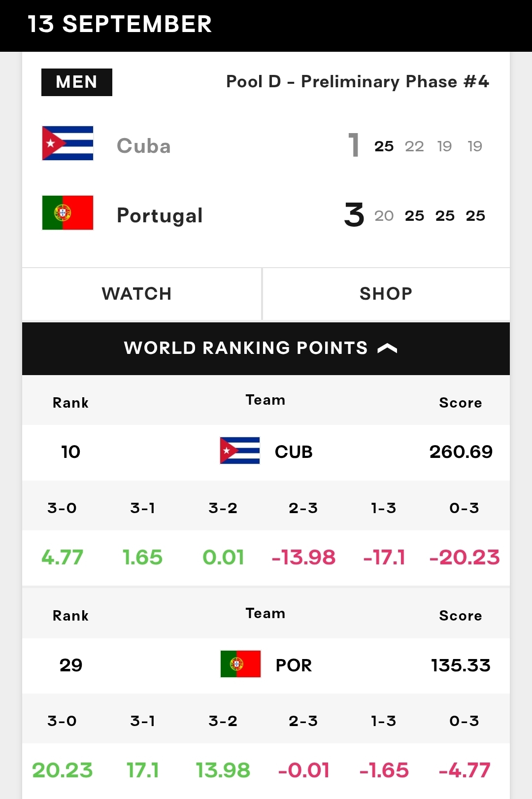The image size is (532, 799).
Task: Click Portugal's match score of 3
Action: (354, 215)
